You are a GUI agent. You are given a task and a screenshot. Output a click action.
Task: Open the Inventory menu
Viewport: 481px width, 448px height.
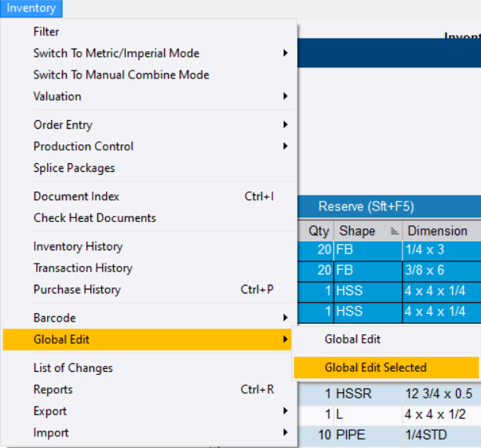(31, 9)
